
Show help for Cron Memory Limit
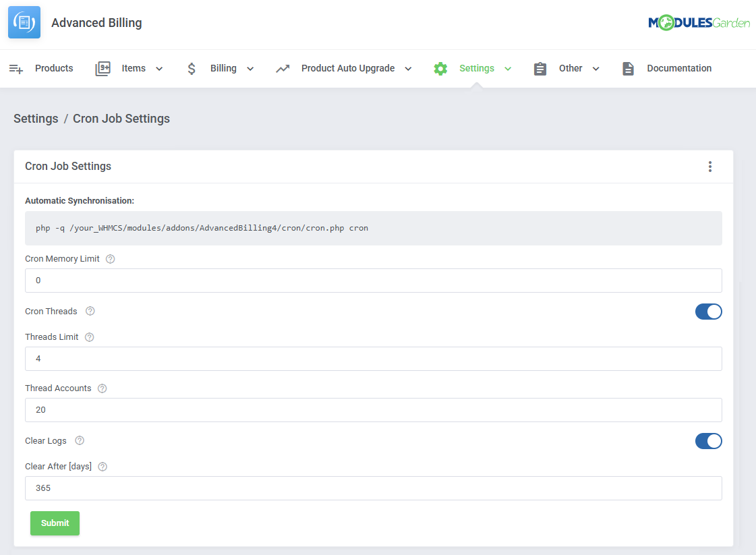pos(111,259)
